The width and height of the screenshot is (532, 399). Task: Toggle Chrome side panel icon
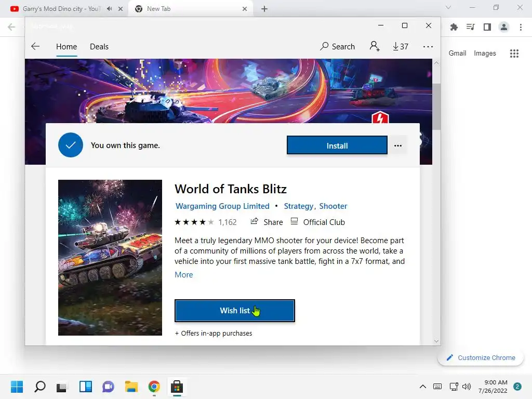[x=487, y=27]
